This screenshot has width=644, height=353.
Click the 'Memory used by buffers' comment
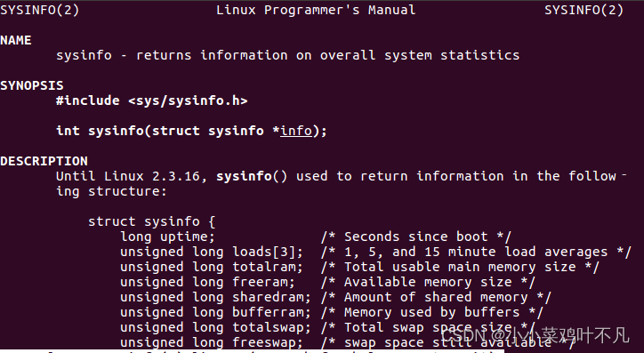(x=431, y=312)
